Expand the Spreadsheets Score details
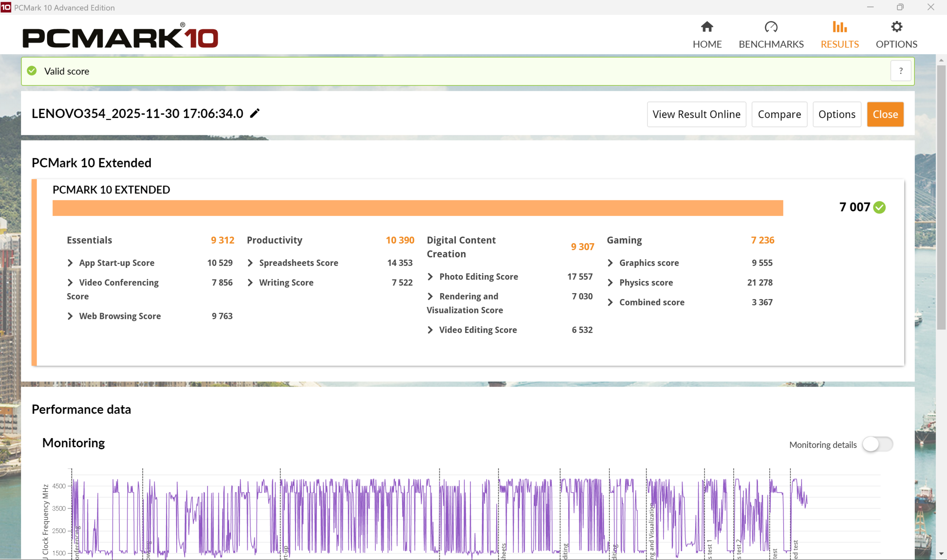This screenshot has height=560, width=947. (250, 263)
